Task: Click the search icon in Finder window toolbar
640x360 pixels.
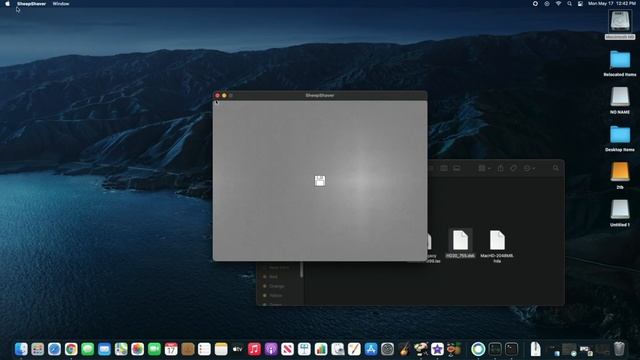Action: 556,168
